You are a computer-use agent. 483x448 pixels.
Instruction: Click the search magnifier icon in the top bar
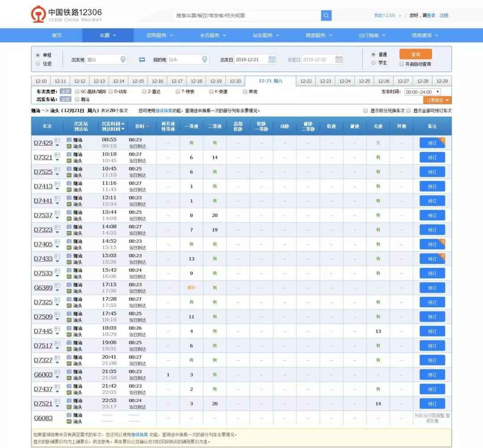(326, 16)
